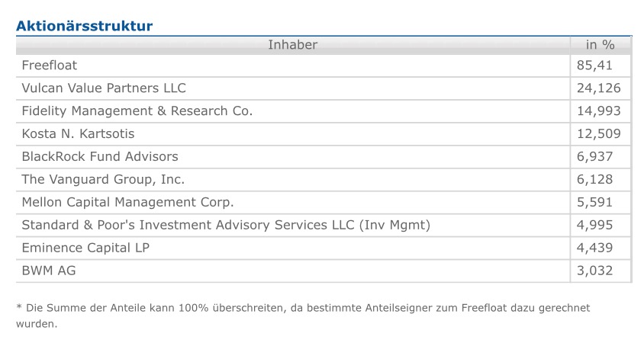
Task: Select Vulcan Value Partners LLC entry
Action: click(104, 88)
